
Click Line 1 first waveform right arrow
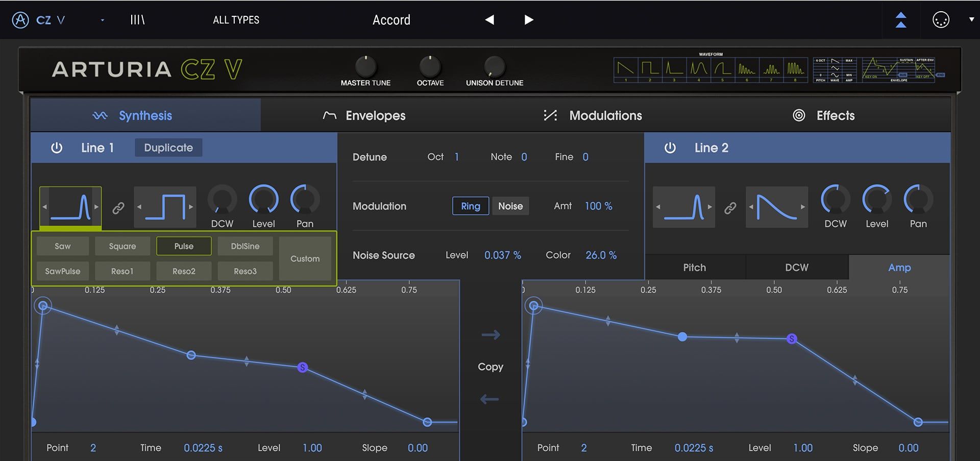[96, 207]
